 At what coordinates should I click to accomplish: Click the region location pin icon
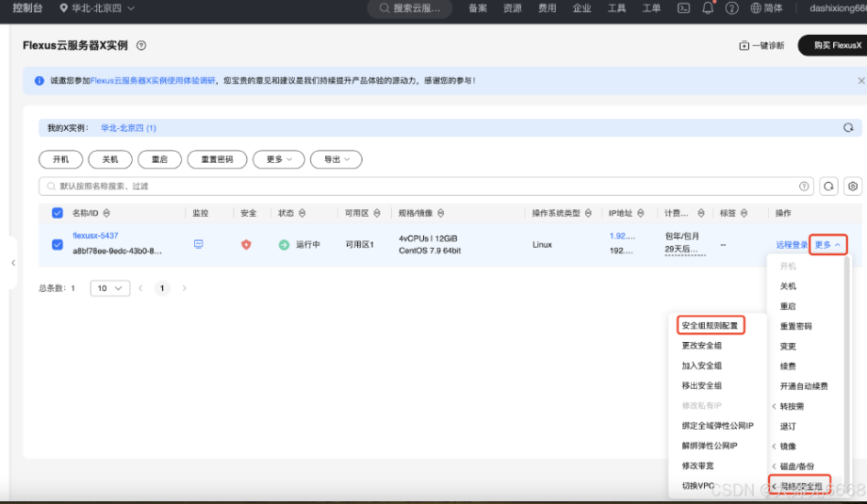click(63, 8)
